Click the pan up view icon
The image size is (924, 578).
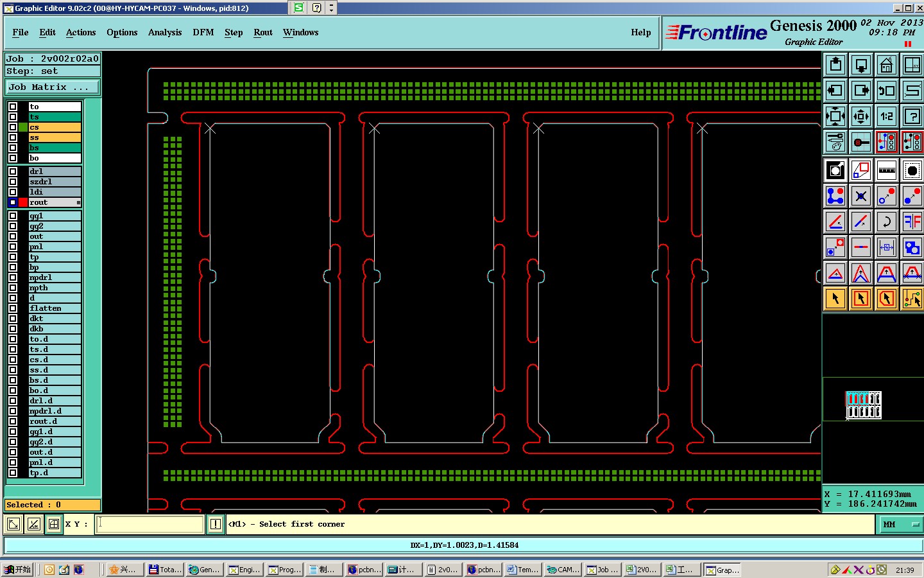pos(835,65)
